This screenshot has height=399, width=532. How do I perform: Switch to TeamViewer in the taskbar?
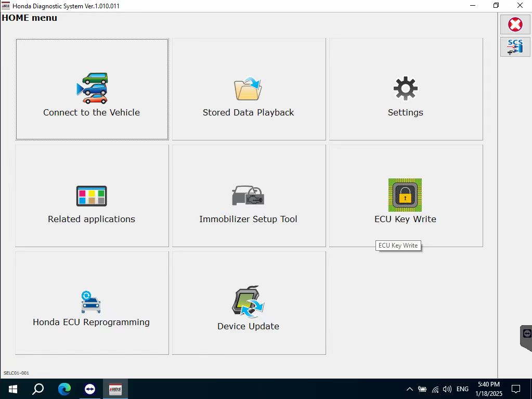coord(89,389)
